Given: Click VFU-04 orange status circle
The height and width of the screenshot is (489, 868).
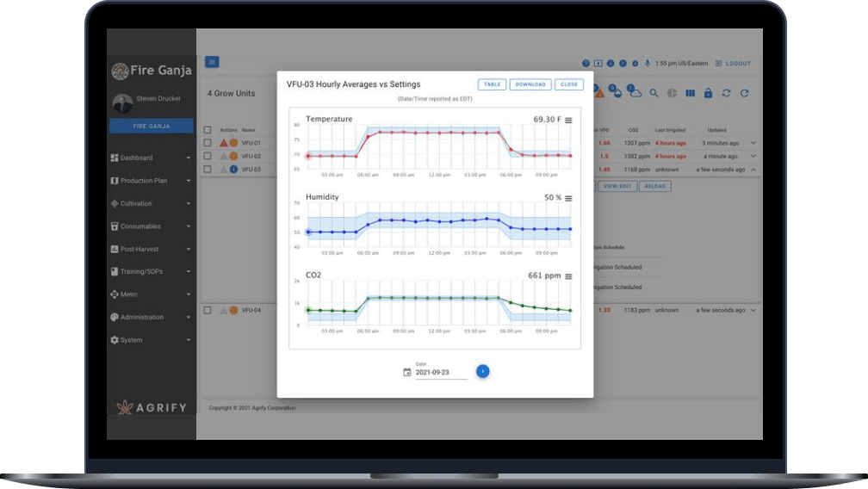Looking at the screenshot, I should pos(233,310).
